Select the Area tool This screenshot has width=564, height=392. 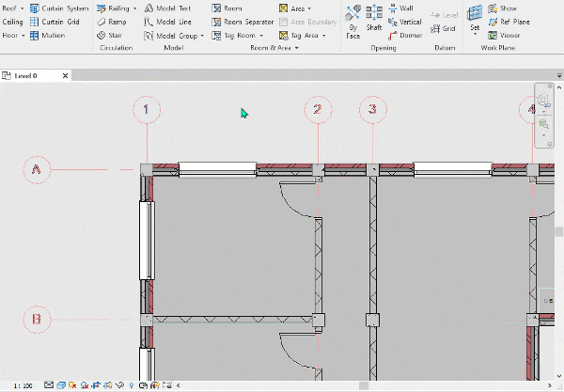coord(292,8)
